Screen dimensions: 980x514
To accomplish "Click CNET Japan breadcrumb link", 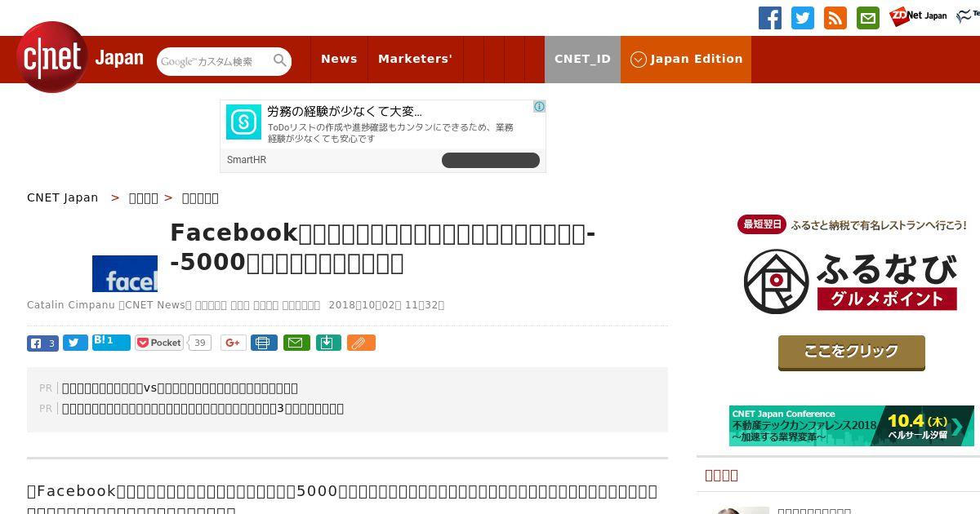I will point(62,197).
